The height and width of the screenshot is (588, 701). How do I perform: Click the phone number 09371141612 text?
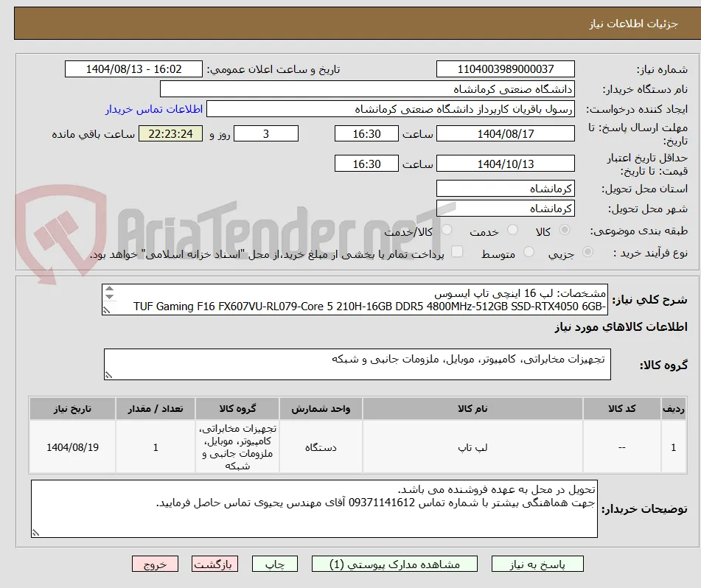(382, 503)
